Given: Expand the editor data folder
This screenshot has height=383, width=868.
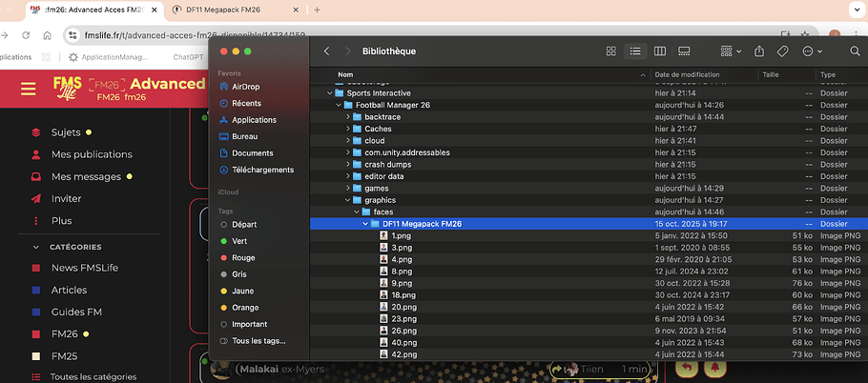Looking at the screenshot, I should (x=348, y=176).
